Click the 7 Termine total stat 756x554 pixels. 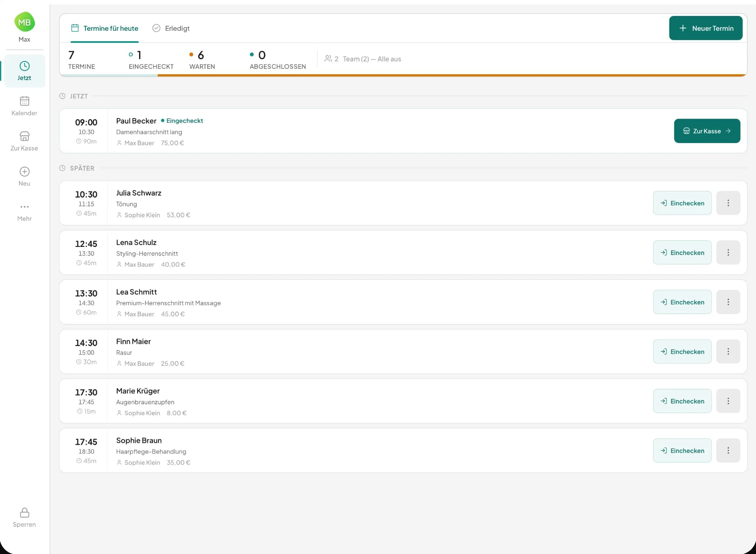[x=82, y=59]
